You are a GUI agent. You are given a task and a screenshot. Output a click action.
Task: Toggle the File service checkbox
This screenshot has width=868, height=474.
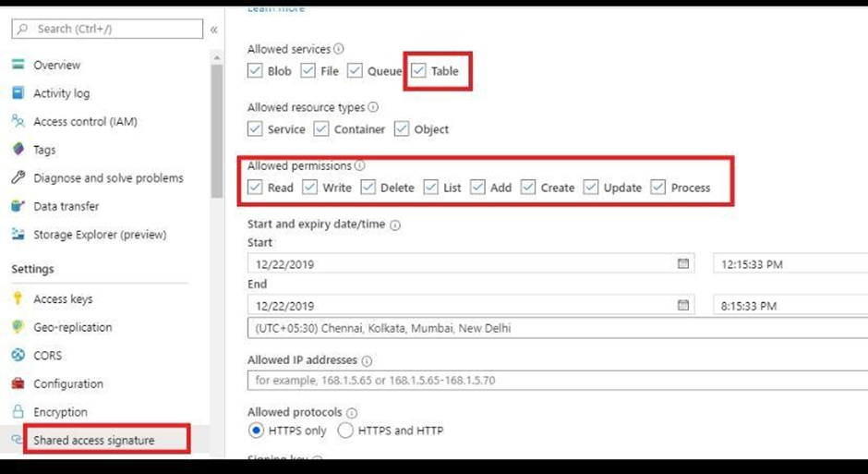[x=307, y=70]
